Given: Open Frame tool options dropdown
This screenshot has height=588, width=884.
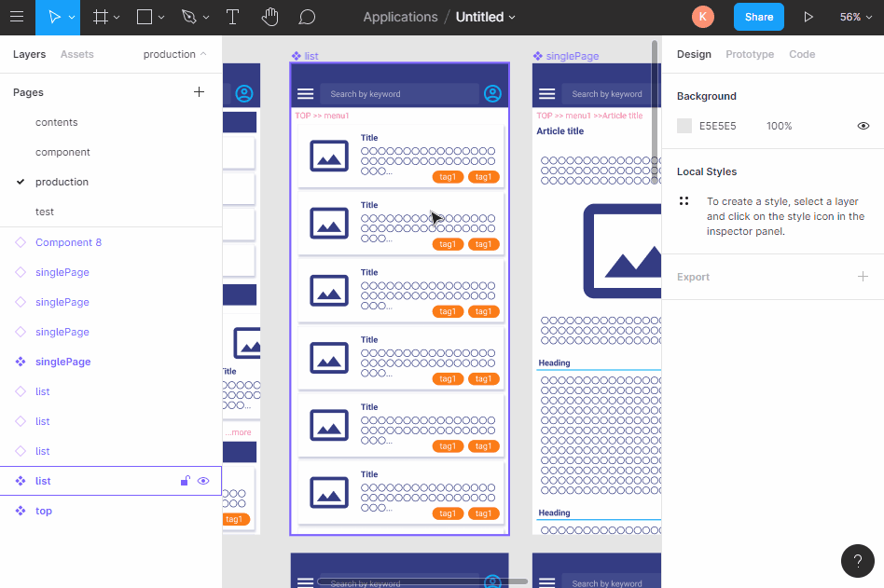Looking at the screenshot, I should (x=117, y=18).
